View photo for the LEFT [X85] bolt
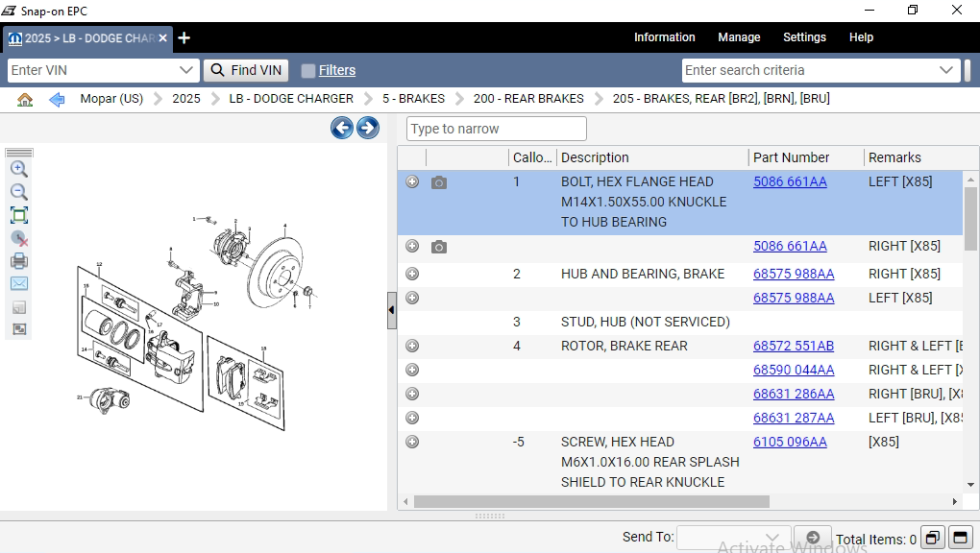 coord(439,182)
